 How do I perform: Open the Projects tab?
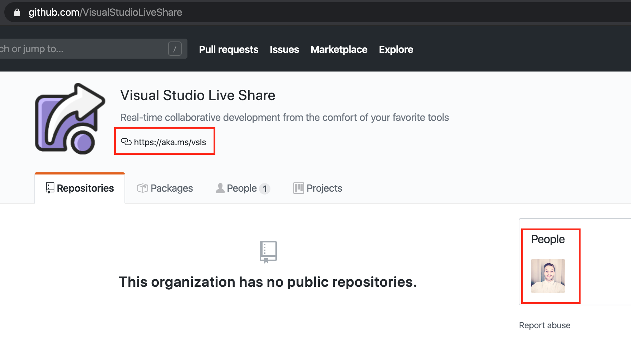pos(318,188)
